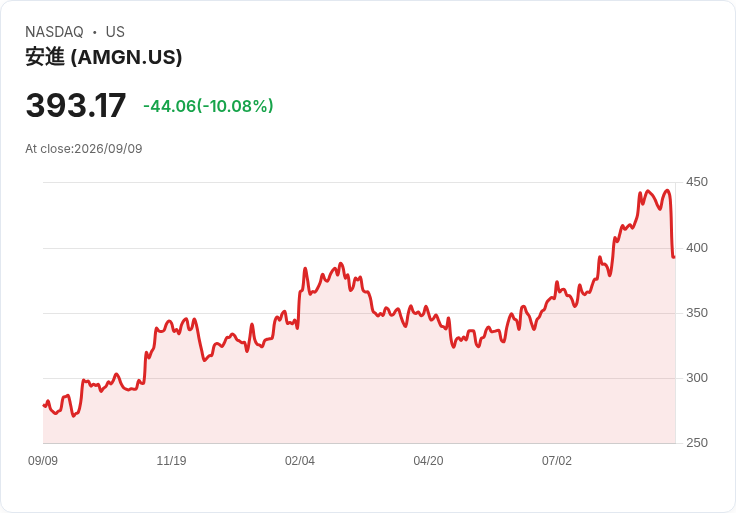
Task: Click the 400 y-axis price label
Action: (697, 248)
